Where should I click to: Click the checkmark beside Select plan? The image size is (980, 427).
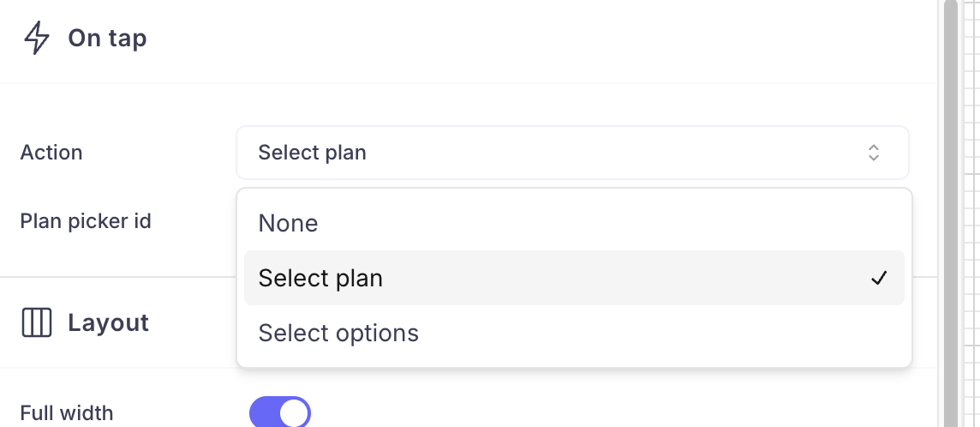[x=878, y=278]
